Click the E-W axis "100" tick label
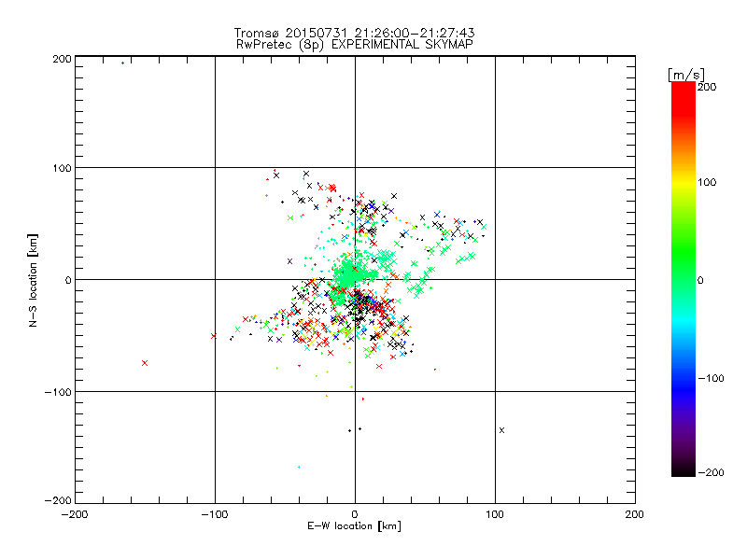This screenshot has height=560, width=747. pos(495,515)
